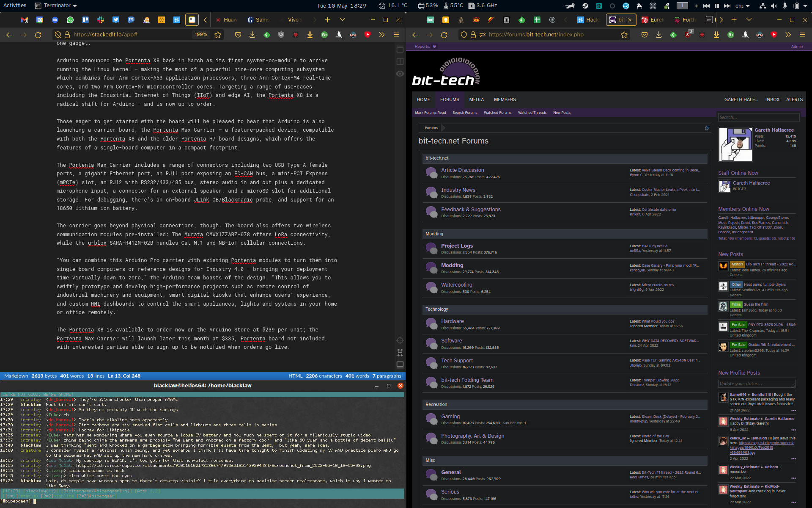Pause media playback in top bar
Image resolution: width=812 pixels, height=508 pixels.
(717, 6)
